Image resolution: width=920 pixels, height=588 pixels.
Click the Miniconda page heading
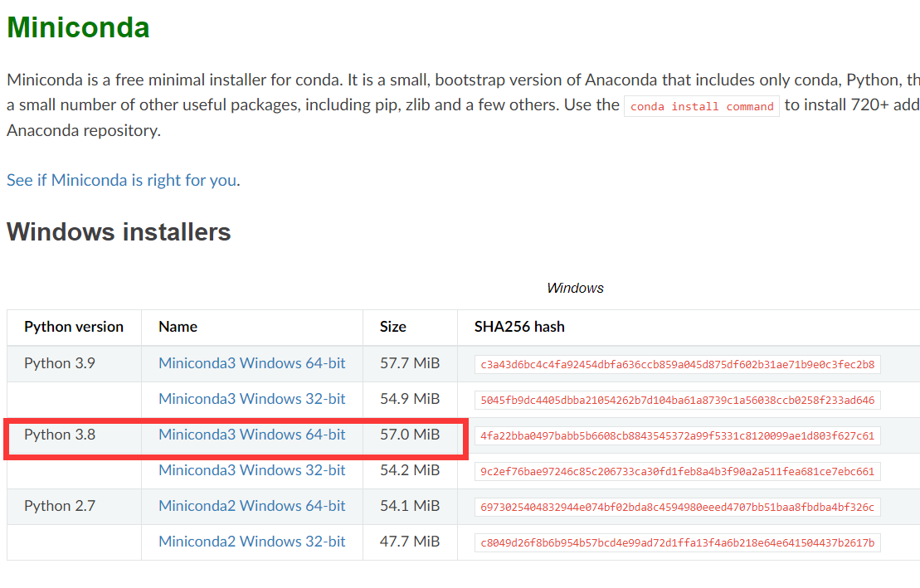click(77, 27)
